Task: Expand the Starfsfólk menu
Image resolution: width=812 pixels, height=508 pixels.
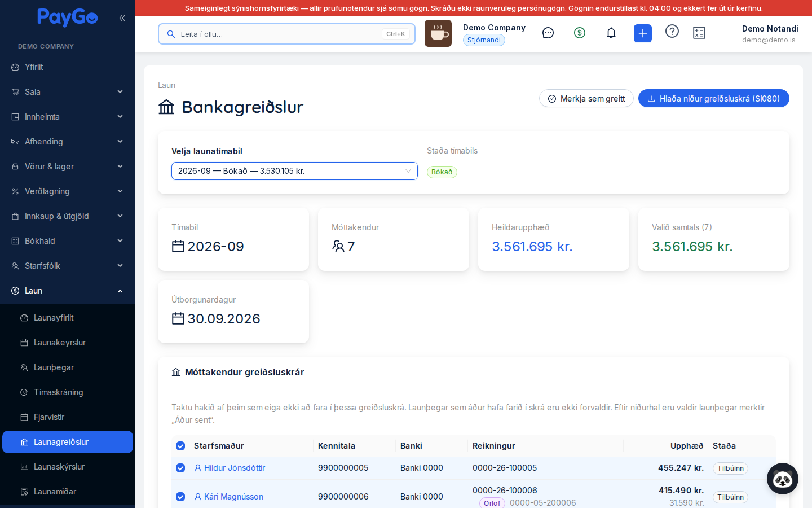Action: pyautogui.click(x=68, y=266)
